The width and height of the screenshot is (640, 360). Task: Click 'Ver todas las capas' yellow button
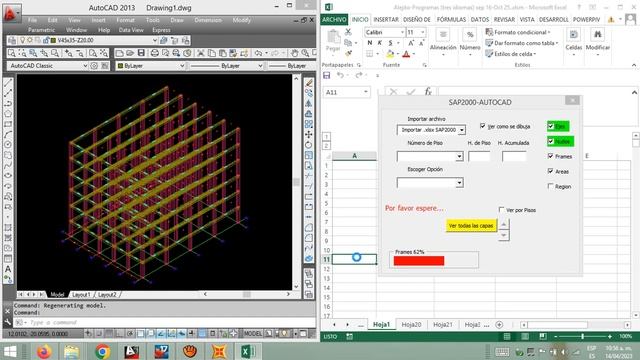click(x=471, y=226)
